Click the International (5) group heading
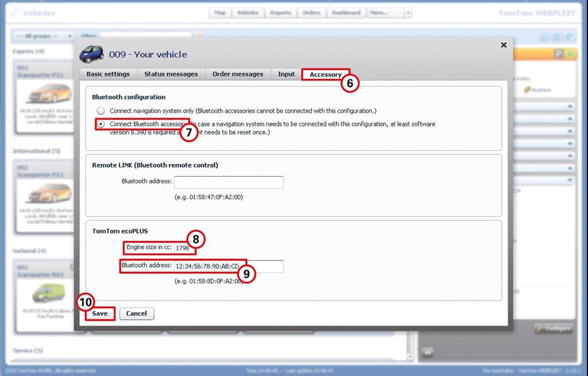 tap(36, 151)
